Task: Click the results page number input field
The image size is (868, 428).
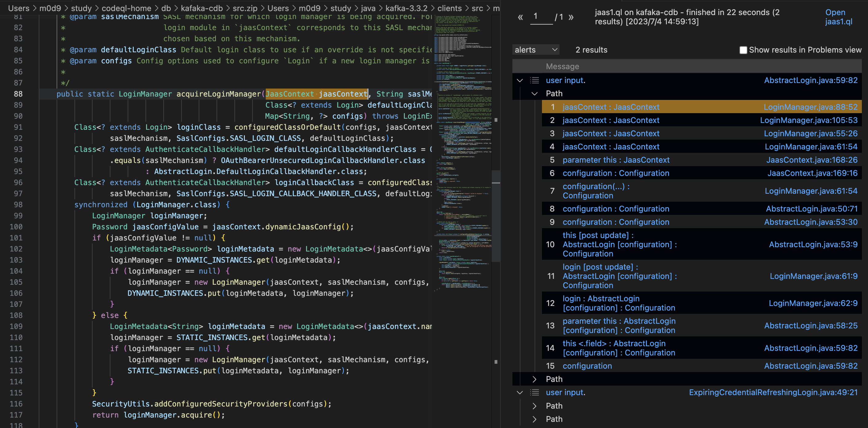Action: point(541,17)
